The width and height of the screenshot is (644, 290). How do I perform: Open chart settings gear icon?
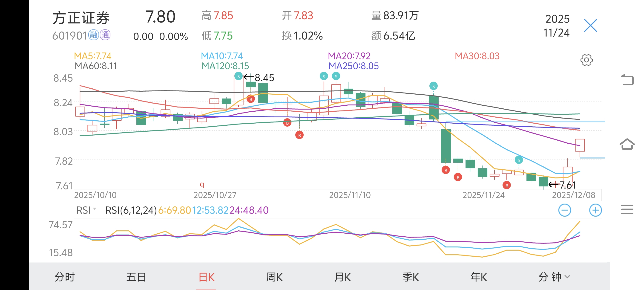pyautogui.click(x=586, y=60)
